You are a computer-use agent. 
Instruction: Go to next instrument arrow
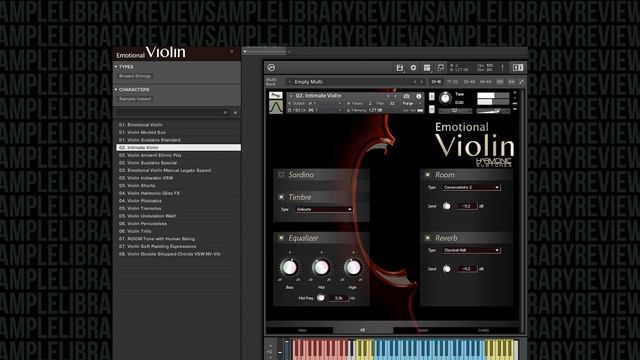tap(395, 96)
